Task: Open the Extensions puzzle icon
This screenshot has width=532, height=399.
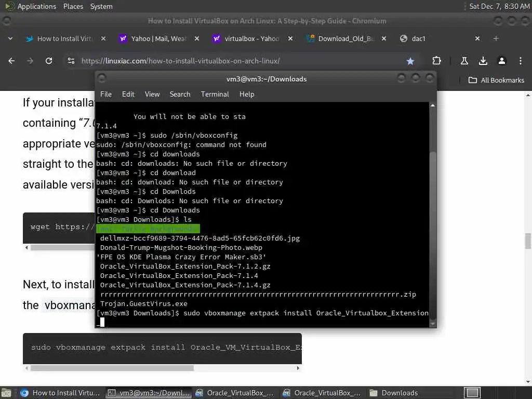Action: click(436, 61)
